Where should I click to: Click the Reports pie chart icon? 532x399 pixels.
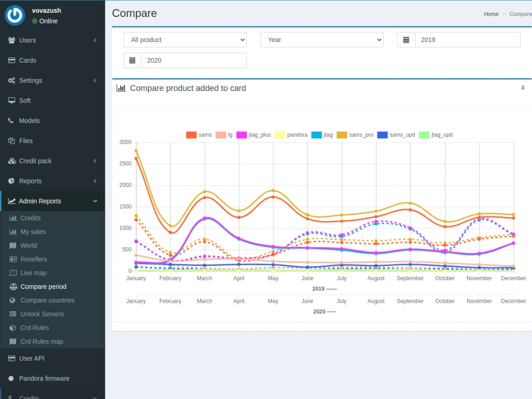click(x=12, y=181)
